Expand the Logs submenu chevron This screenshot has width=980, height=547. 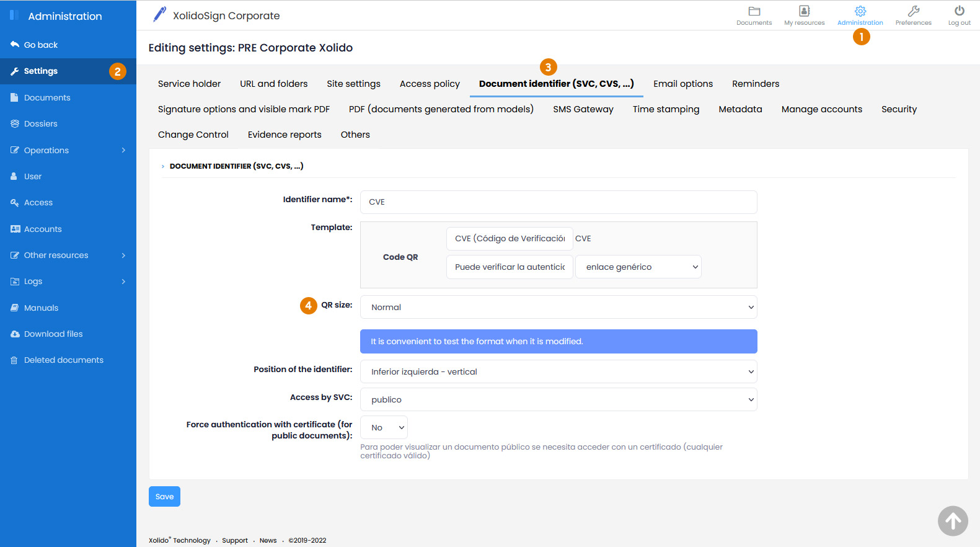click(x=124, y=282)
